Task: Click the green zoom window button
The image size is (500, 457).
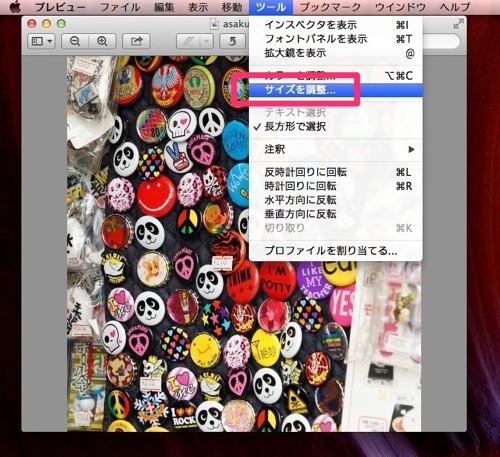Action: 61,24
